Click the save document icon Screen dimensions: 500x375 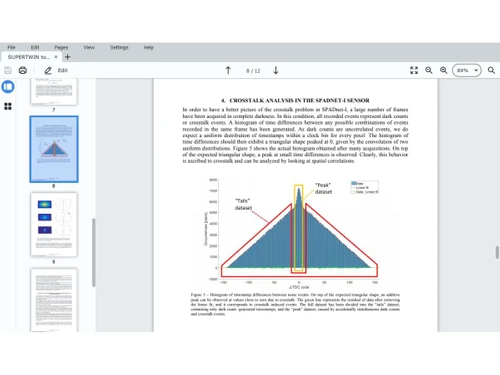(x=8, y=70)
